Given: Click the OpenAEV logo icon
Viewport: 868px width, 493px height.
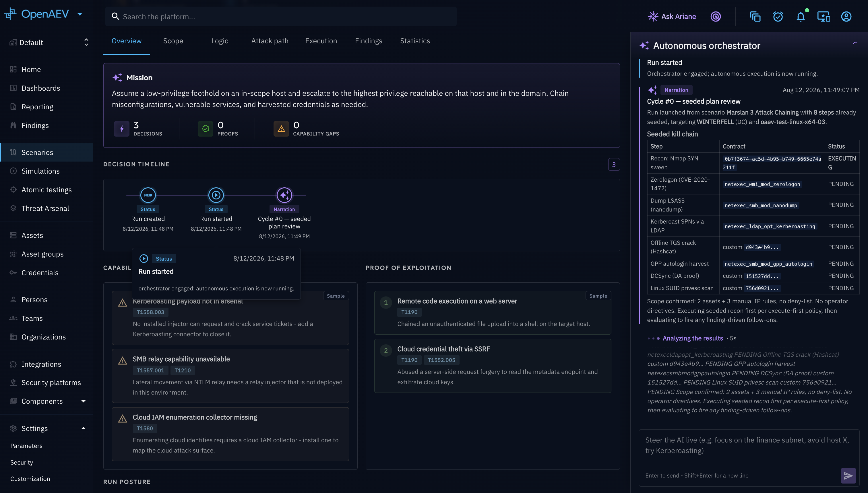Looking at the screenshot, I should point(10,14).
